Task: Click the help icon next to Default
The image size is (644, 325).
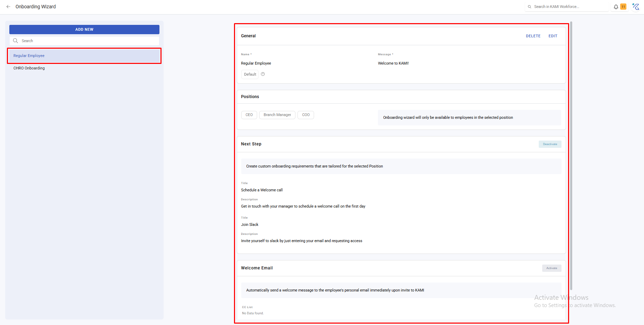Action: coord(263,74)
